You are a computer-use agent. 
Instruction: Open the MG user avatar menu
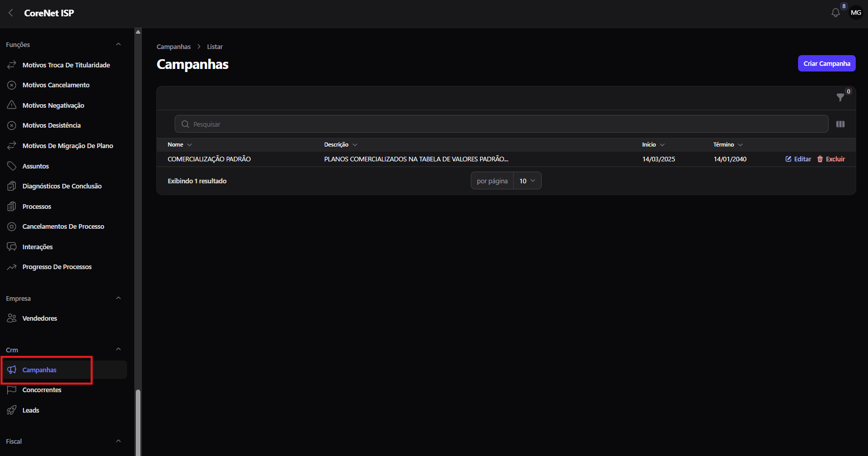pos(856,13)
